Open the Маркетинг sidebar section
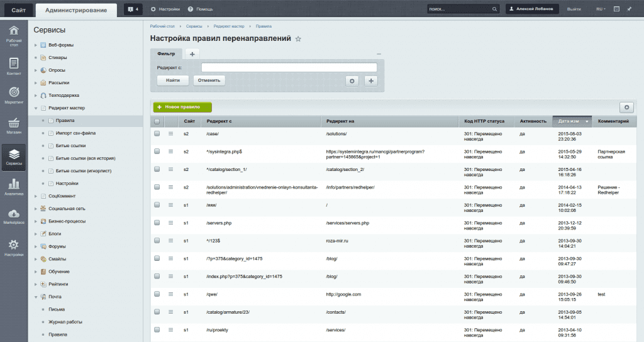Image resolution: width=644 pixels, height=342 pixels. pos(14,96)
